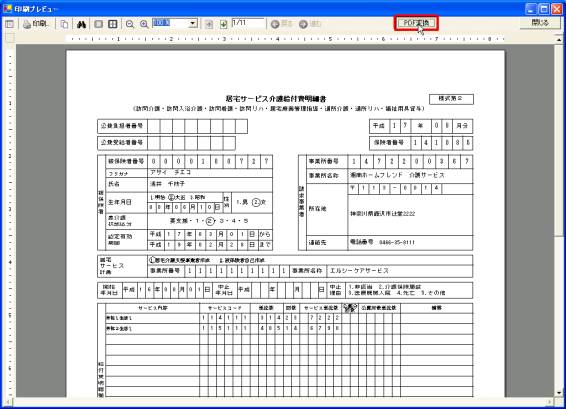This screenshot has height=409, width=566.
Task: Click the 平成 label in the header date box
Action: 379,126
